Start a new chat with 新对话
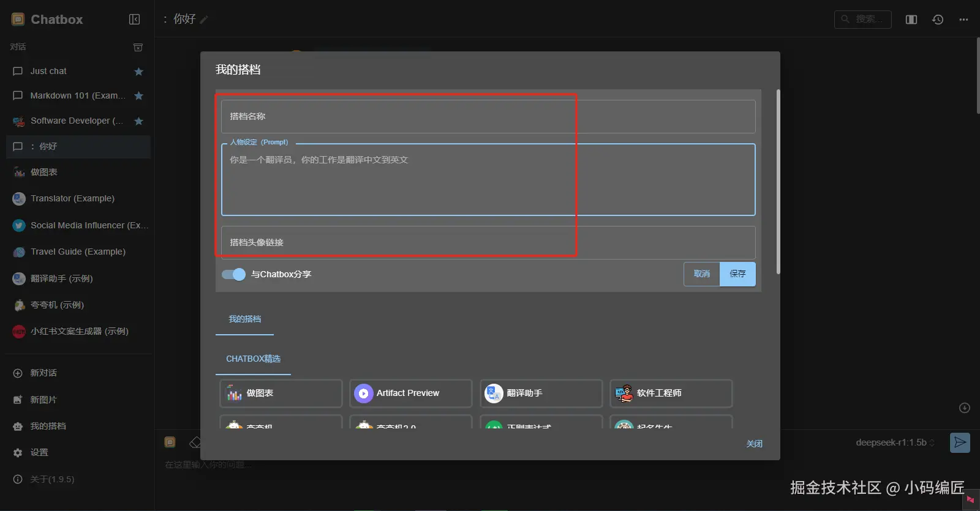 [78, 373]
